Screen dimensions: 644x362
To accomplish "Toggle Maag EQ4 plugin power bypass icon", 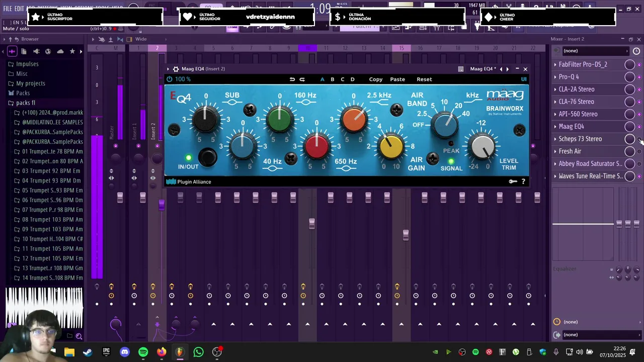I will tap(170, 79).
